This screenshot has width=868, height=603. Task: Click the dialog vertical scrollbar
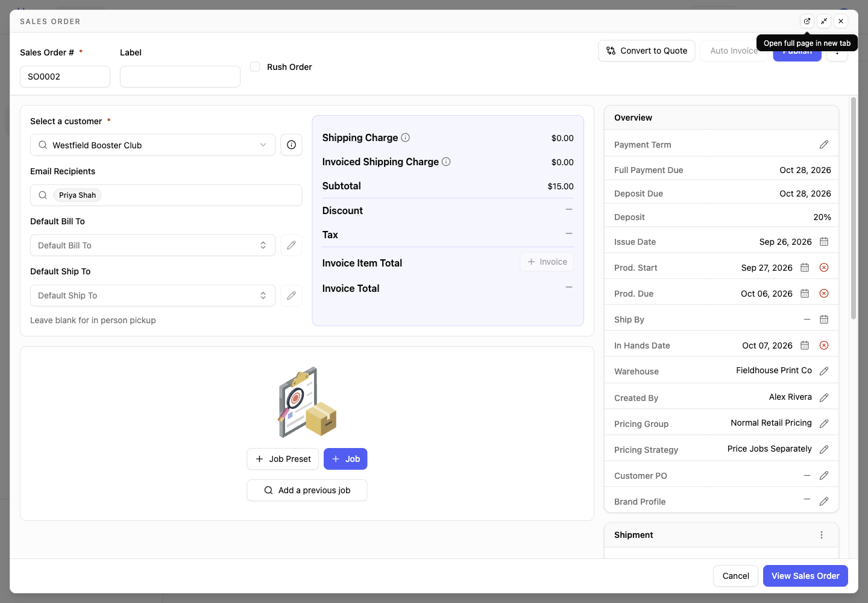coord(854,208)
